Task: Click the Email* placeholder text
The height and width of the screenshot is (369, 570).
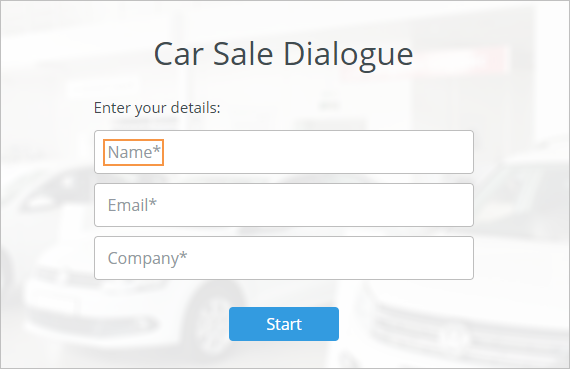Action: click(x=132, y=205)
